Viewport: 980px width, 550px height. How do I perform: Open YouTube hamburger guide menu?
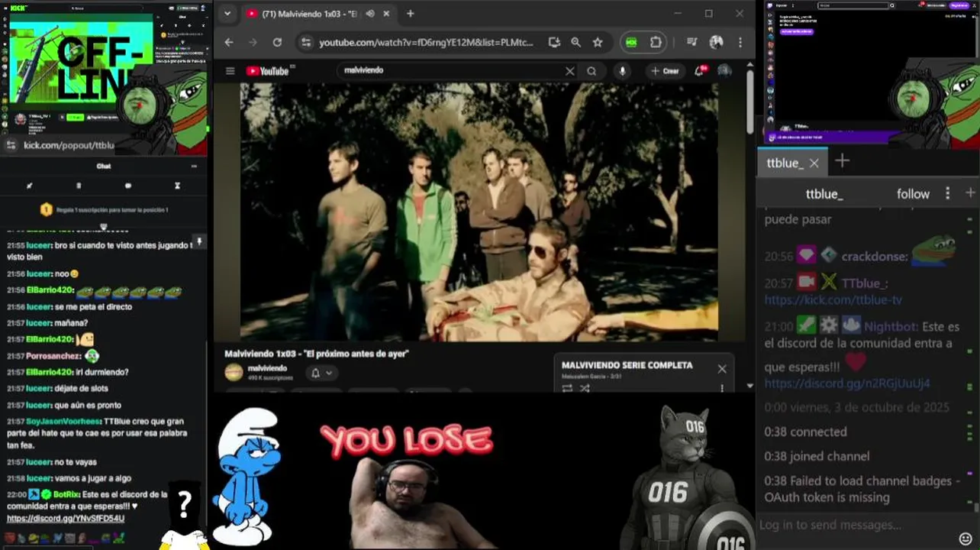[x=230, y=71]
